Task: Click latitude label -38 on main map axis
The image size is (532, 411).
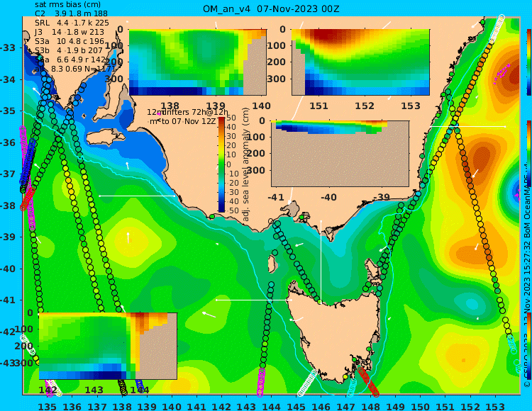Action: pos(8,205)
